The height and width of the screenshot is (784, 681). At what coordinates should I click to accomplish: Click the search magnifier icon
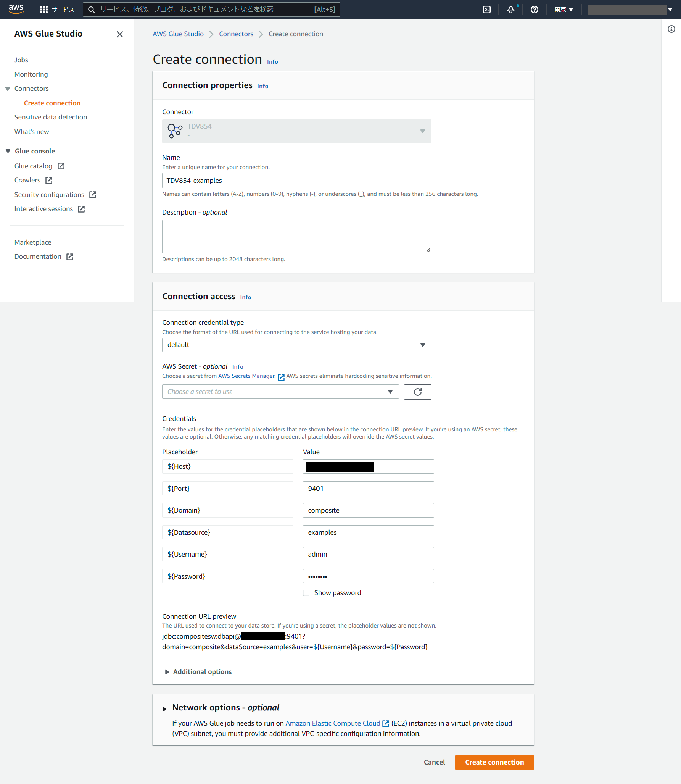(x=92, y=10)
